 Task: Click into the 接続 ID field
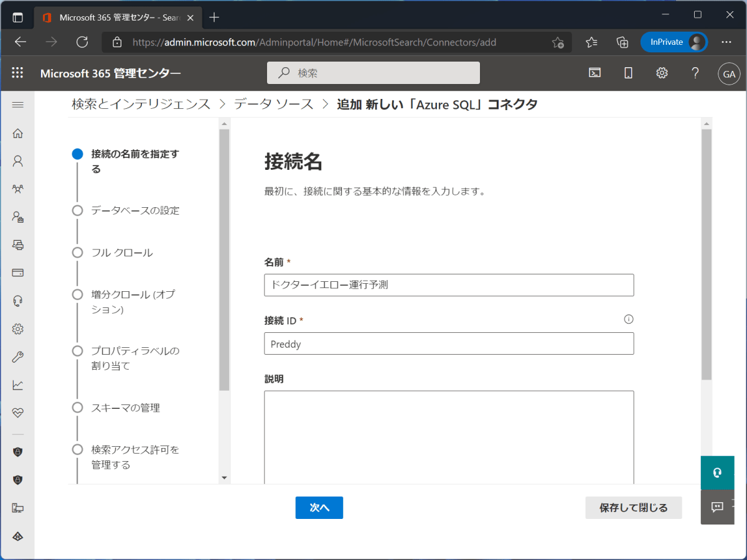(x=449, y=343)
